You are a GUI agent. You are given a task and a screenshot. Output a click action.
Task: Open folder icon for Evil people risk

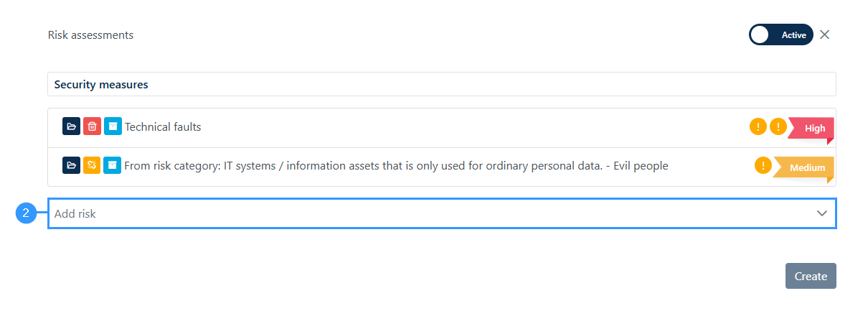71,166
